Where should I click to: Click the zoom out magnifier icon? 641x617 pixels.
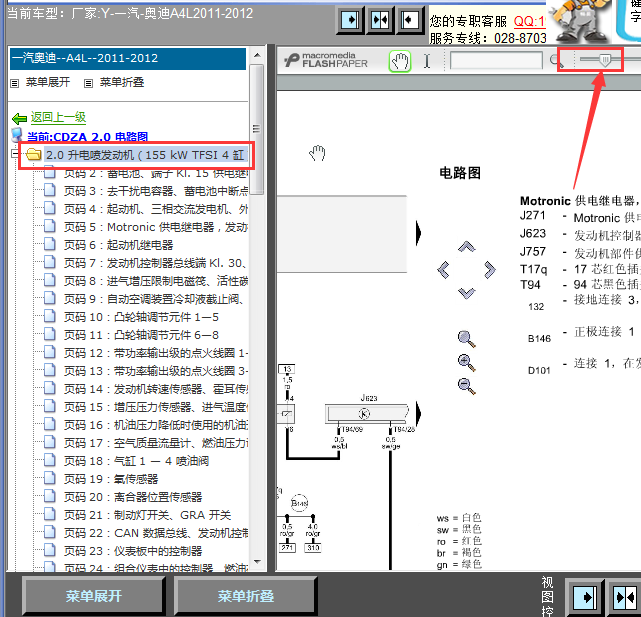[x=466, y=386]
